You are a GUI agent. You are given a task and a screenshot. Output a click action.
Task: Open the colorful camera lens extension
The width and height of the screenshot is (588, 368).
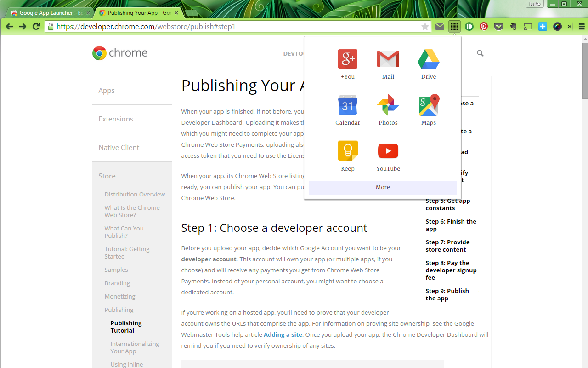pyautogui.click(x=557, y=27)
